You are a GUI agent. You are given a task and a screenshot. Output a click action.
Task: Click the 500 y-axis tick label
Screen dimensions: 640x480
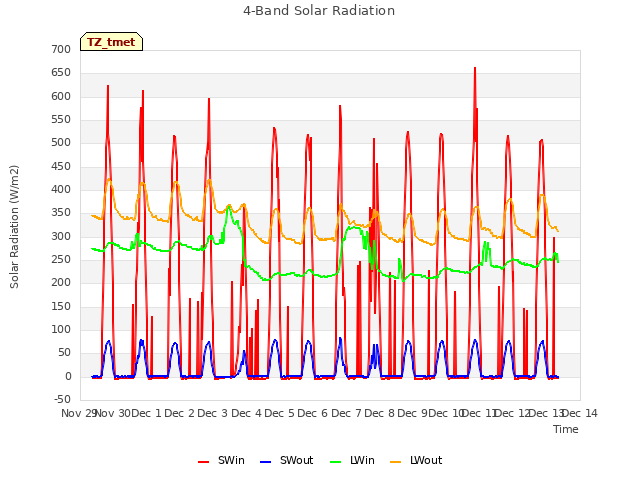tap(61, 143)
